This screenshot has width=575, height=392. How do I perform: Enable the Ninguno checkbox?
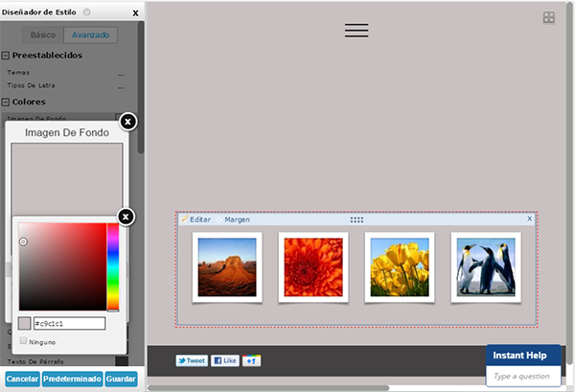[x=24, y=341]
